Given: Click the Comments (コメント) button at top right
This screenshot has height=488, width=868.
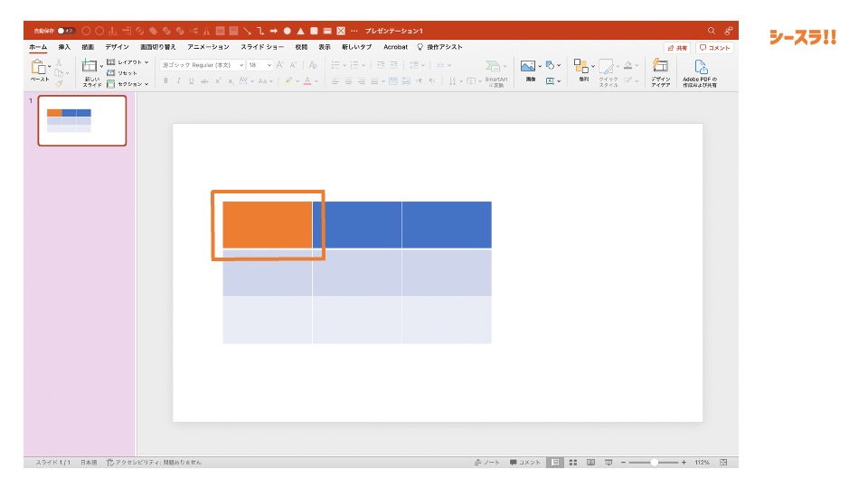Looking at the screenshot, I should coord(714,48).
